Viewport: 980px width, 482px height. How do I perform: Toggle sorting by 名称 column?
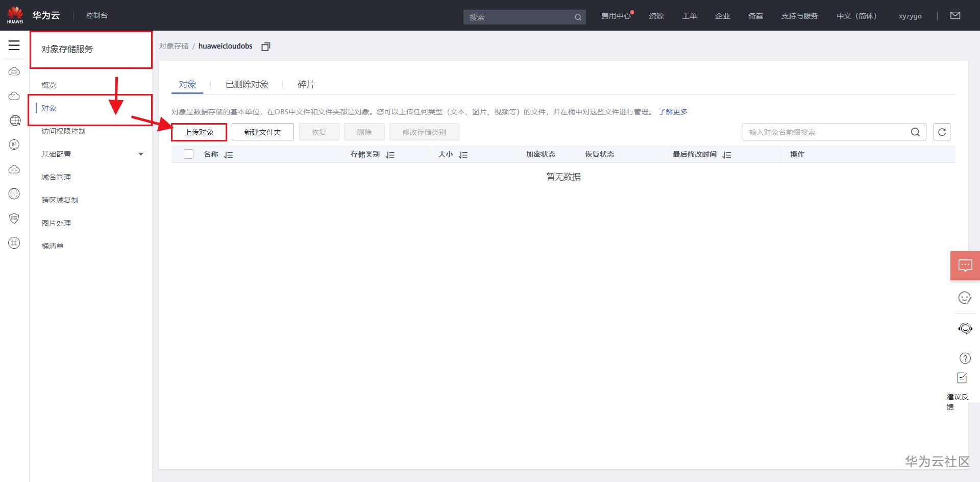coord(228,154)
